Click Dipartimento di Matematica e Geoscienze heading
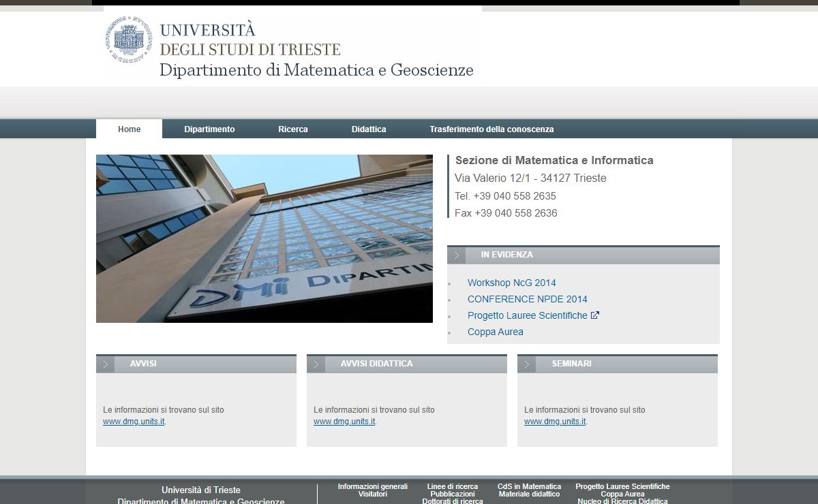The width and height of the screenshot is (818, 504). [316, 70]
